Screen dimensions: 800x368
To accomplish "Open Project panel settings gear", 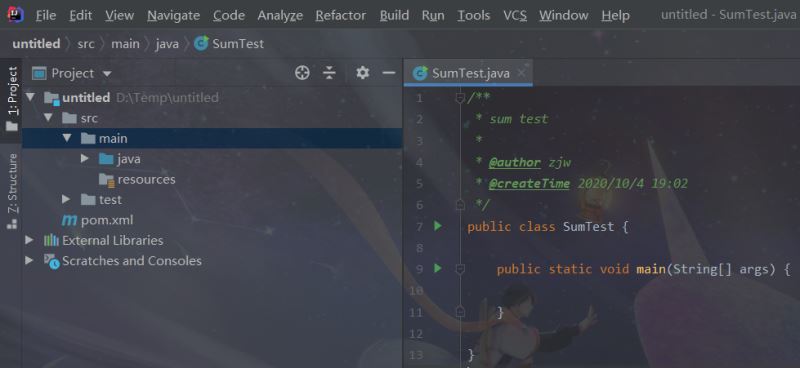I will (x=362, y=73).
